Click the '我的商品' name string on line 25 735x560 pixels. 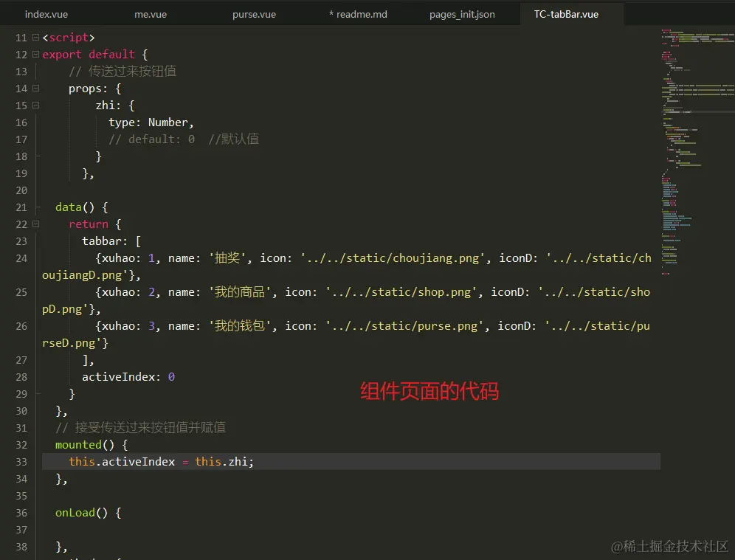point(240,292)
